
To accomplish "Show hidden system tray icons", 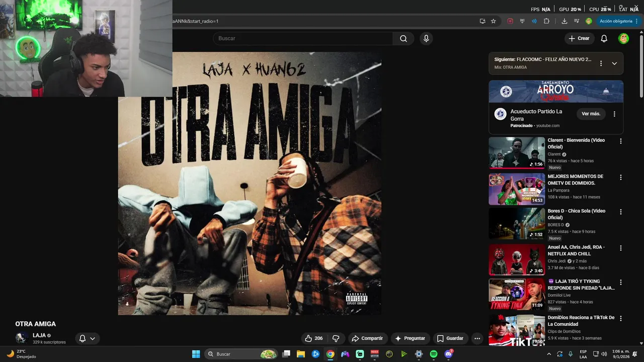I will click(549, 354).
